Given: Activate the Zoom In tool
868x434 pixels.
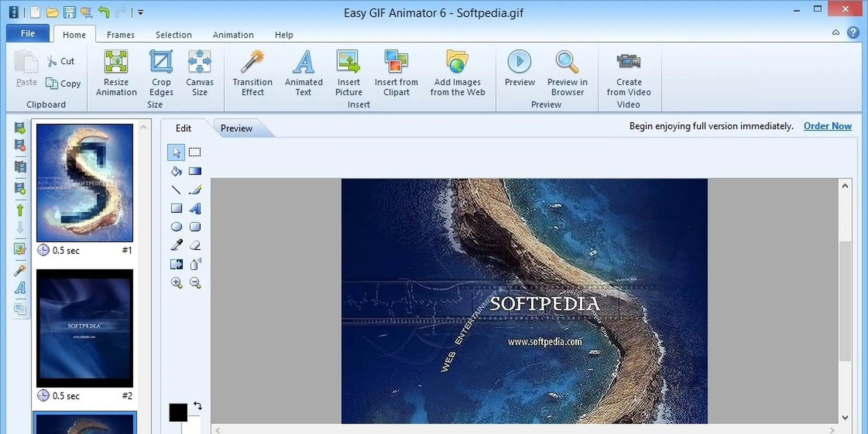Looking at the screenshot, I should click(176, 282).
